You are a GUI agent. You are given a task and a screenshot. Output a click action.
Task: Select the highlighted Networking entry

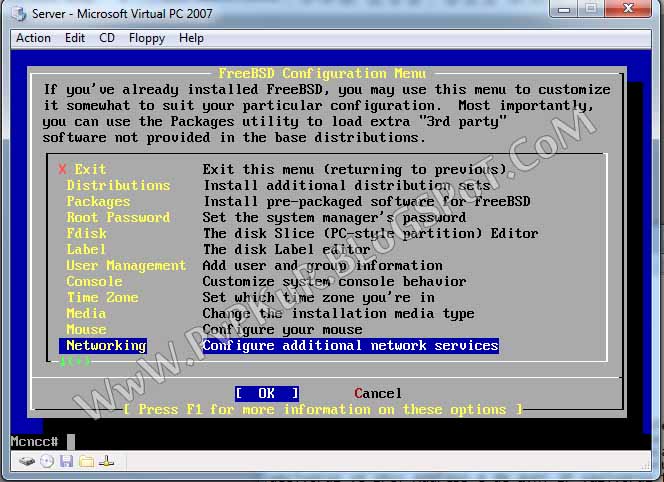pos(103,346)
